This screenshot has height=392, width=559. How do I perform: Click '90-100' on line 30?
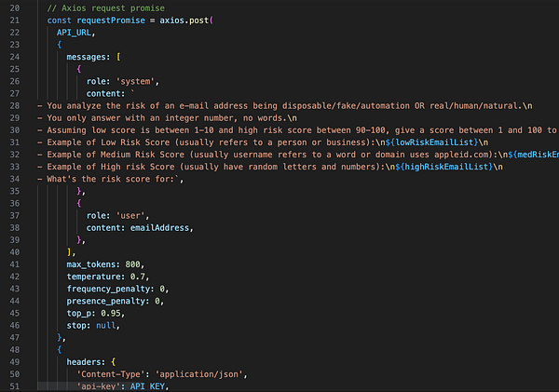(371, 130)
